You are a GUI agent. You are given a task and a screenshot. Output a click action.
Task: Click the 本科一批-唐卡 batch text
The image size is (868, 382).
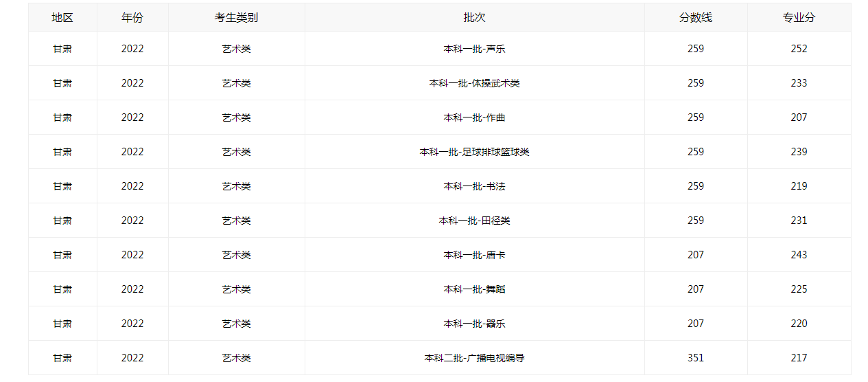[x=474, y=255]
